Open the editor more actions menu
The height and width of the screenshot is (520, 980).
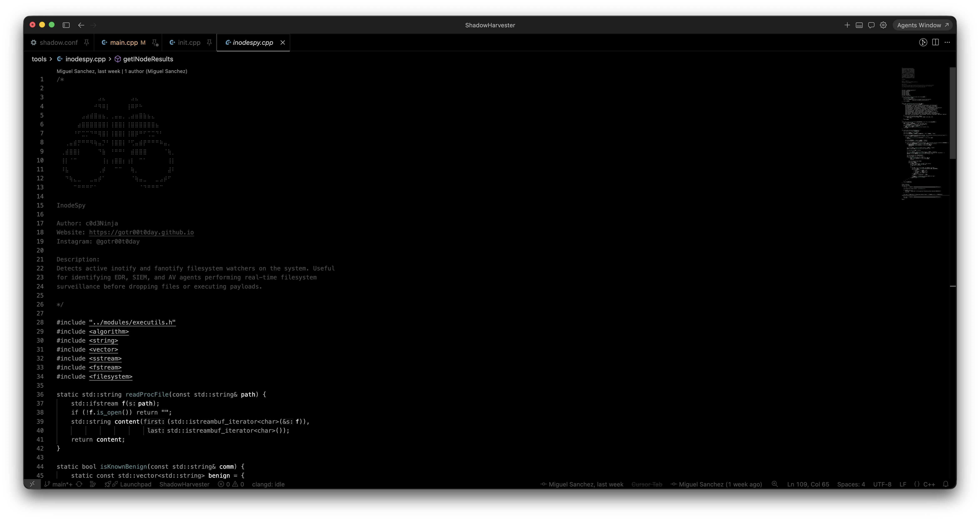pos(947,42)
